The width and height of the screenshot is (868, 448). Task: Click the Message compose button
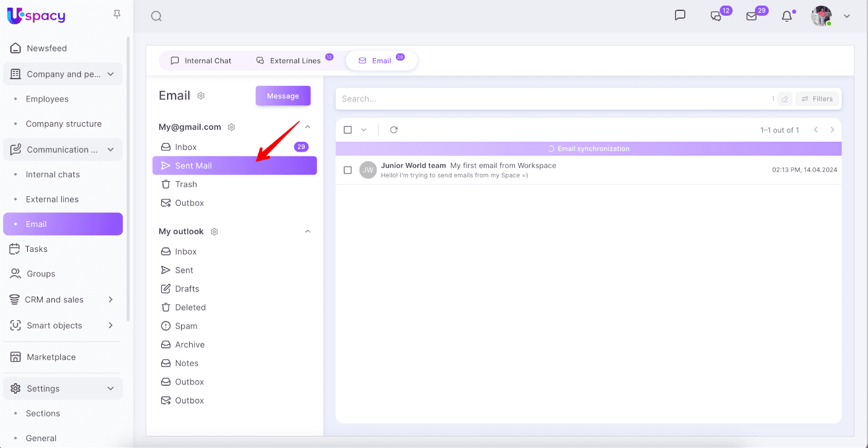point(283,96)
